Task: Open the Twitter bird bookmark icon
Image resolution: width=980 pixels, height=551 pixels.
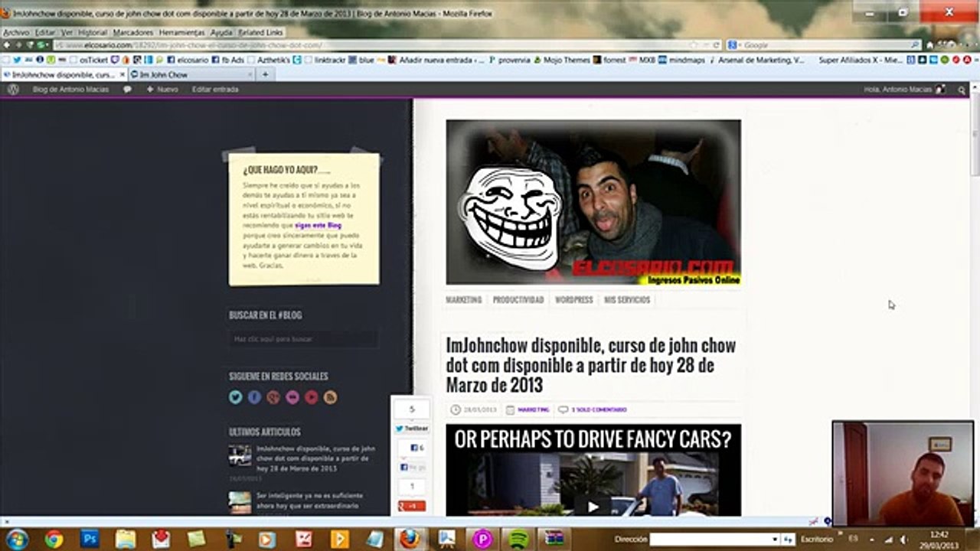Action: tap(17, 60)
